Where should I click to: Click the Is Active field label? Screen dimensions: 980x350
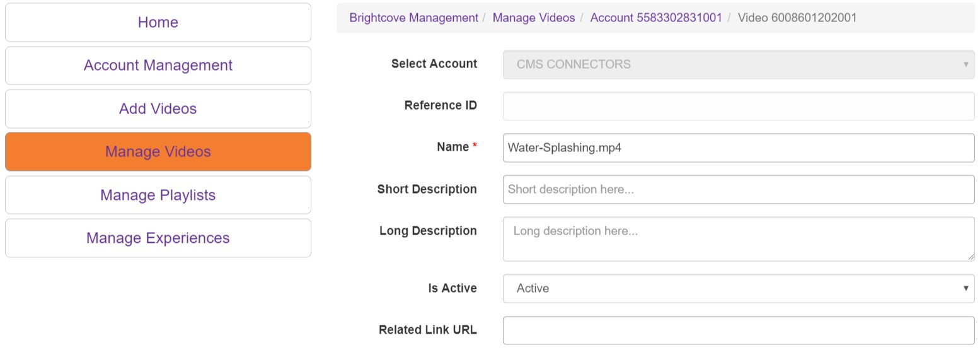pos(452,288)
